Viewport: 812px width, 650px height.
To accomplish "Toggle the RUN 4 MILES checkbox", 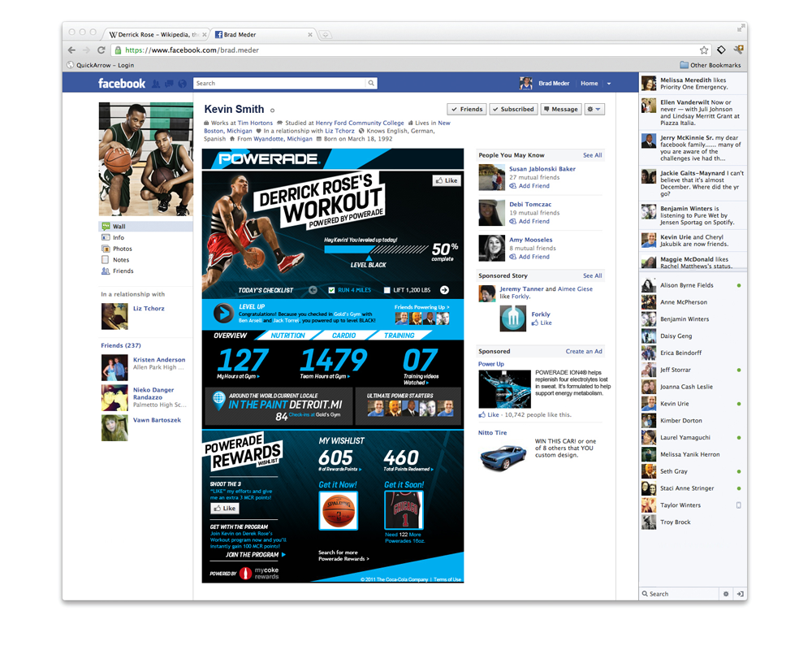I will 331,290.
